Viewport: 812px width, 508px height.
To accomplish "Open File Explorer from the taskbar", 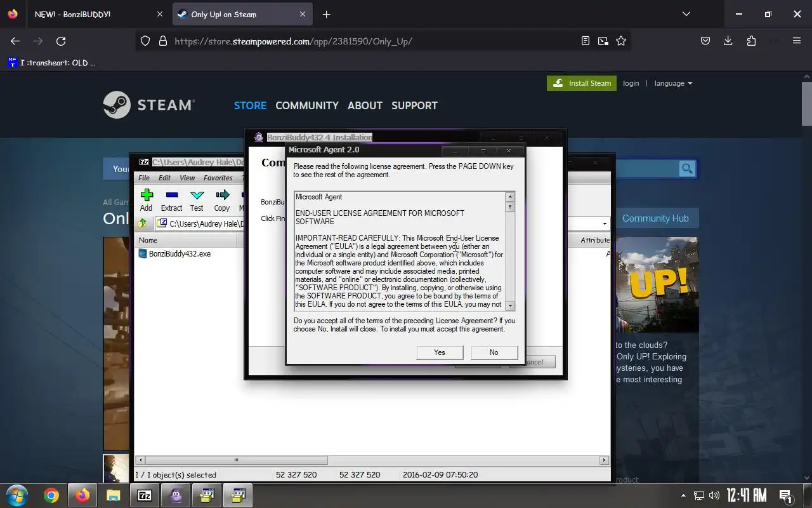I will click(x=114, y=495).
